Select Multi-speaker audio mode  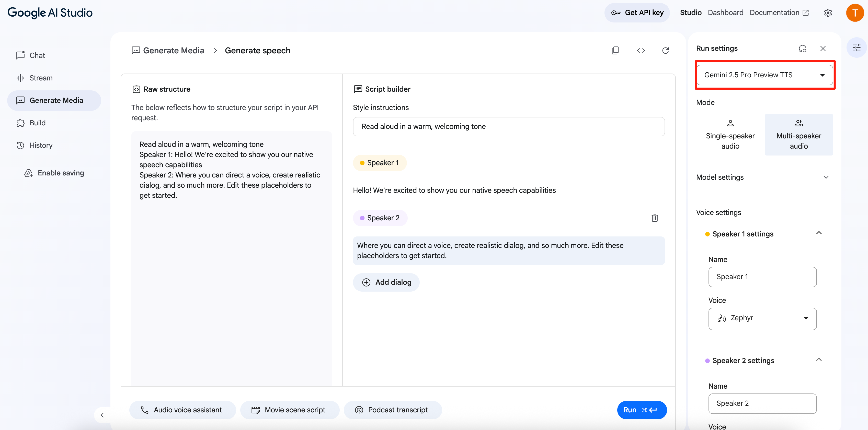point(798,135)
